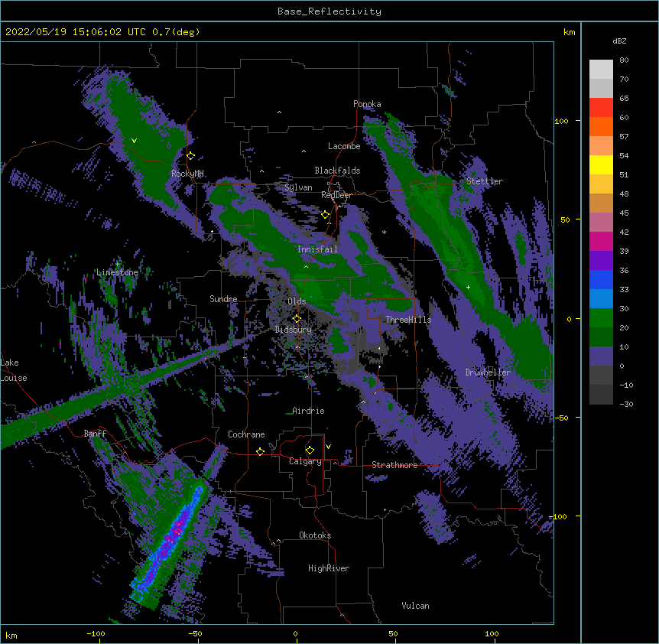
Task: Click the RockyMH label on the map
Action: [187, 174]
